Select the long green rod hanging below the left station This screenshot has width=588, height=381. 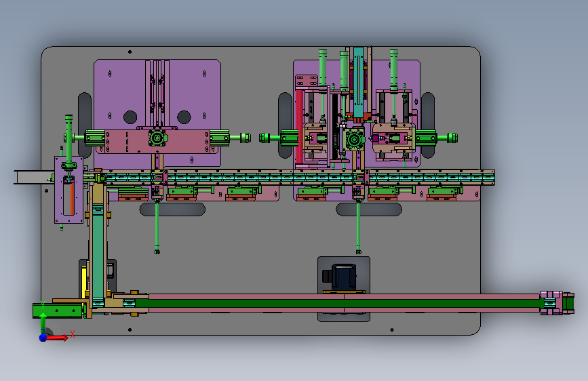click(x=157, y=228)
